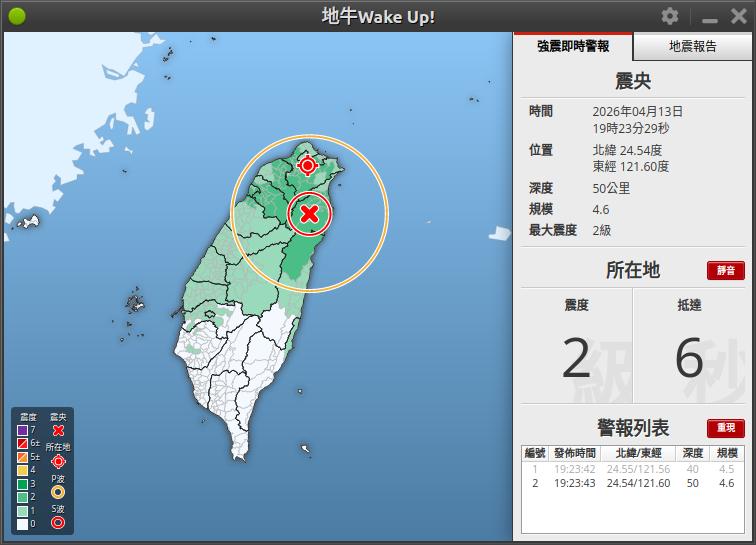Click the 震央 red X legend icon
Viewport: 756px width, 545px height.
tap(58, 430)
